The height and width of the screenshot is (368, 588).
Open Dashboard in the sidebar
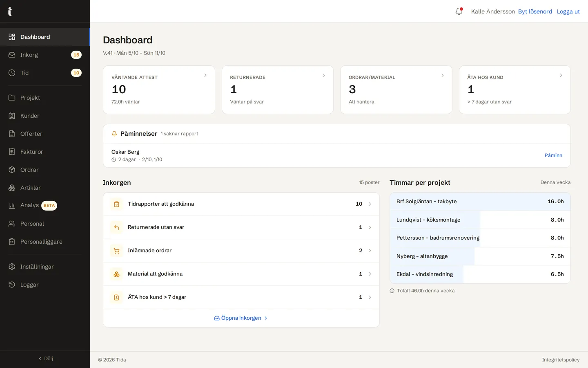point(45,37)
